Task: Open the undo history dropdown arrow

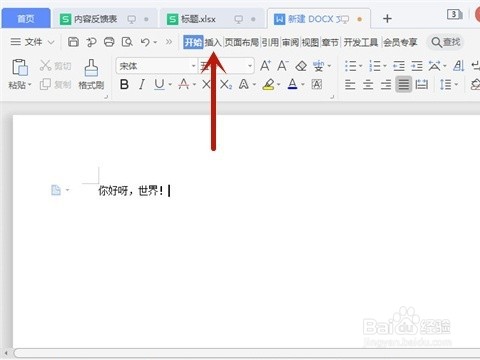Action: [155, 42]
